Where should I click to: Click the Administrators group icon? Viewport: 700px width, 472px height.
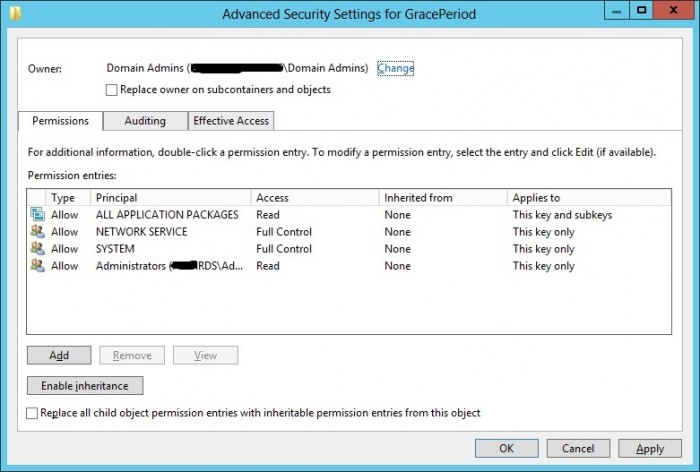(38, 266)
